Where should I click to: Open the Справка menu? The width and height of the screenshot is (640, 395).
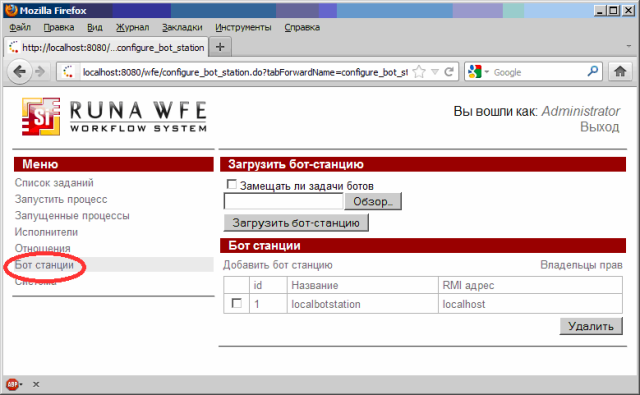point(302,27)
